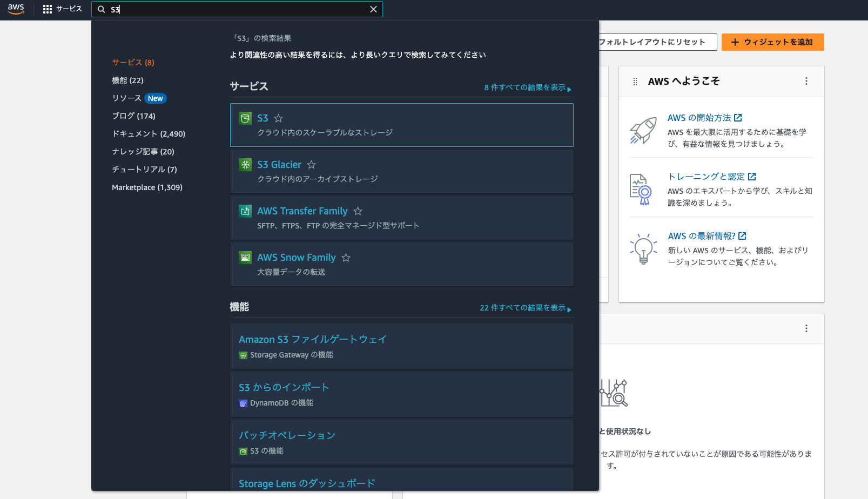868x499 pixels.
Task: Click the chart magnifier no-data icon
Action: tap(614, 393)
